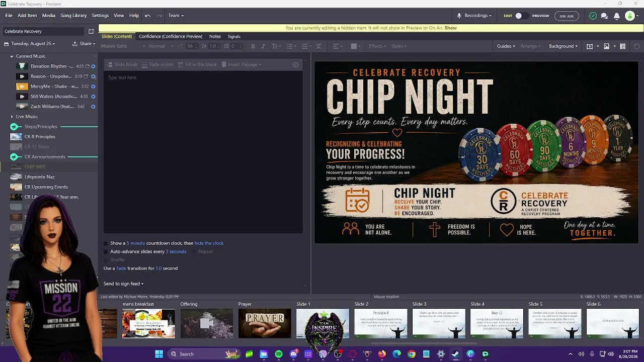Open Discord from the taskbar
This screenshot has height=362, width=644.
click(x=293, y=354)
